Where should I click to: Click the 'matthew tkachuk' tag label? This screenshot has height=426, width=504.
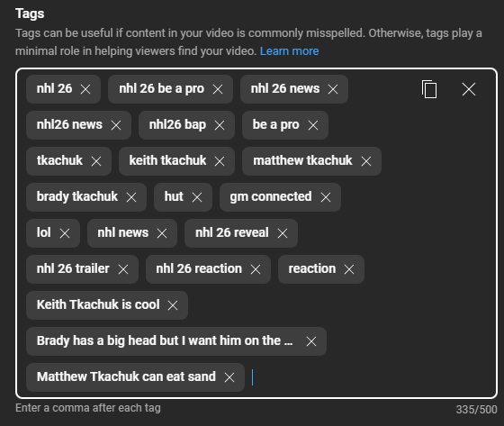pyautogui.click(x=302, y=160)
